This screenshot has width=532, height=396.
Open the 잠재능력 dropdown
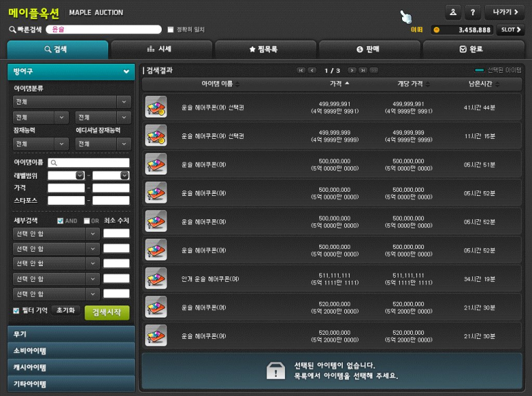pyautogui.click(x=41, y=144)
